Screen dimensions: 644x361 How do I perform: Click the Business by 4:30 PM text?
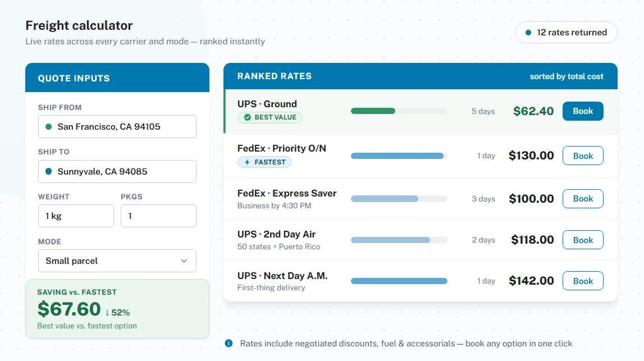click(x=275, y=205)
